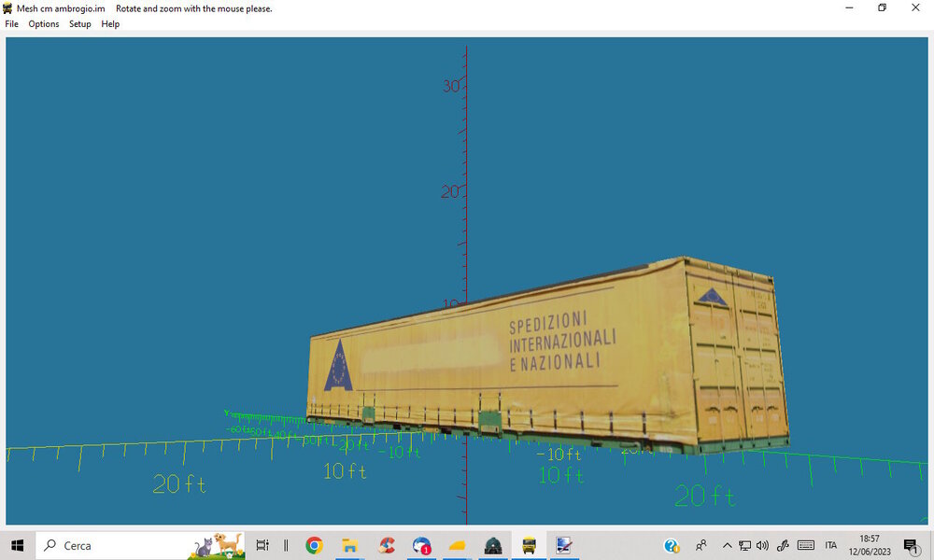The width and height of the screenshot is (934, 560).
Task: Open the monitor-with-pen taskbar app
Action: click(x=564, y=545)
